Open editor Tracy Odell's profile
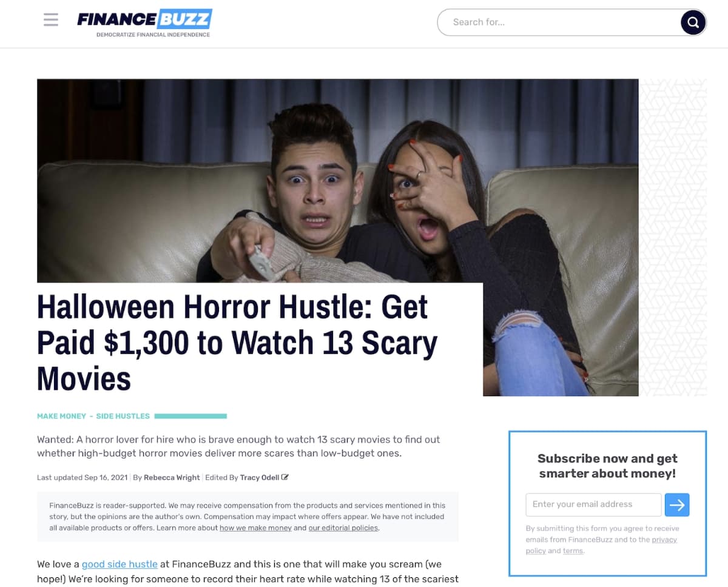 tap(260, 477)
